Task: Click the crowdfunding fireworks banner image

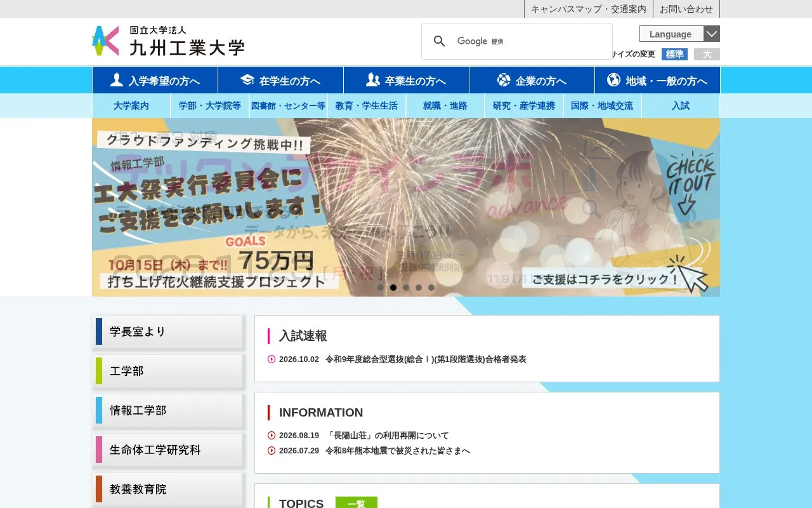Action: click(406, 207)
